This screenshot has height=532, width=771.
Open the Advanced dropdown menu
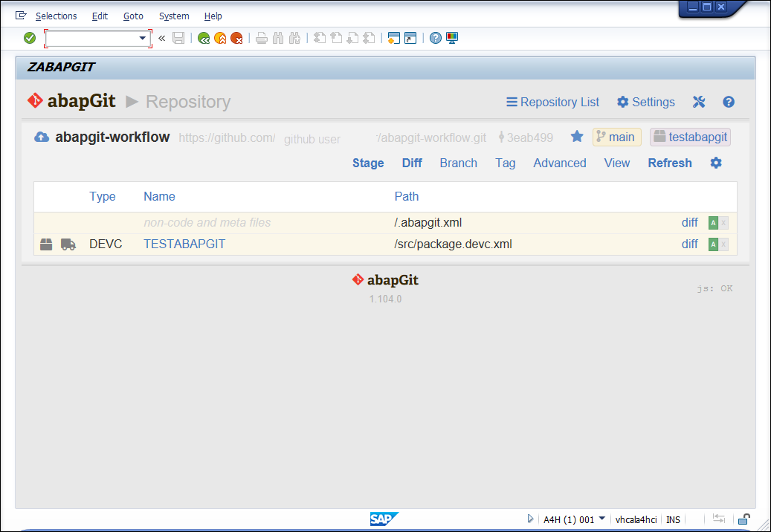pyautogui.click(x=560, y=163)
